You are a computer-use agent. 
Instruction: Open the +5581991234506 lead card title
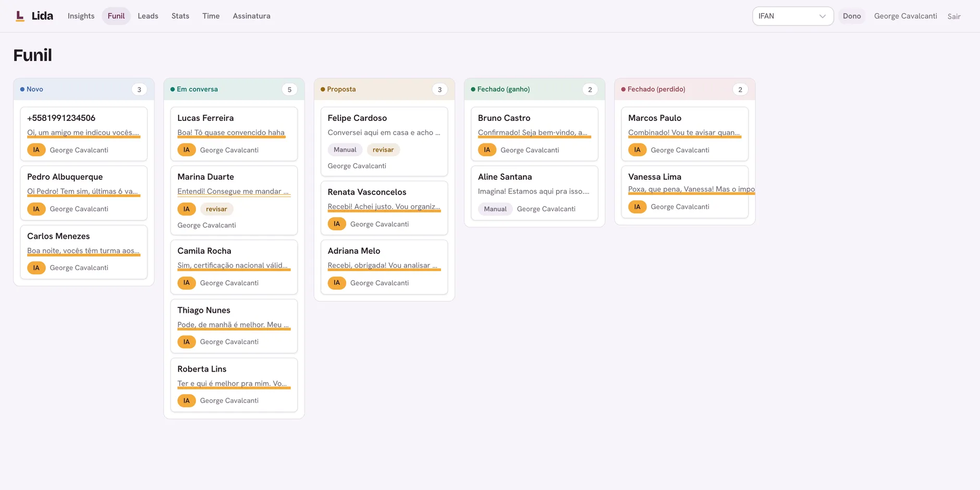61,118
